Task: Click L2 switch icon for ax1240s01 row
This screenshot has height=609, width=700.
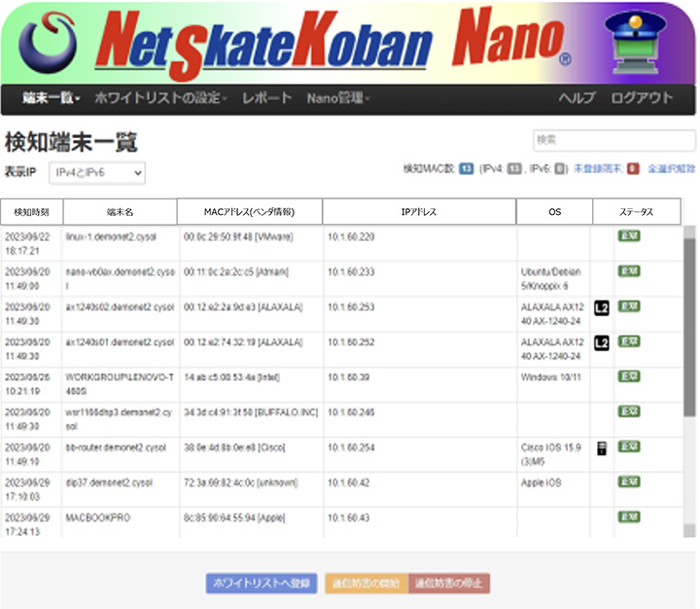Action: tap(602, 342)
